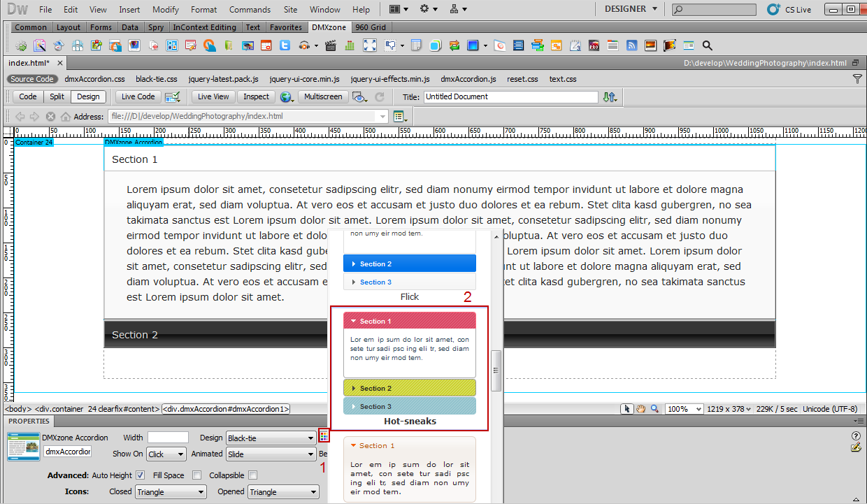The height and width of the screenshot is (504, 867).
Task: Click the design picker scrollbar thumb
Action: pyautogui.click(x=497, y=370)
